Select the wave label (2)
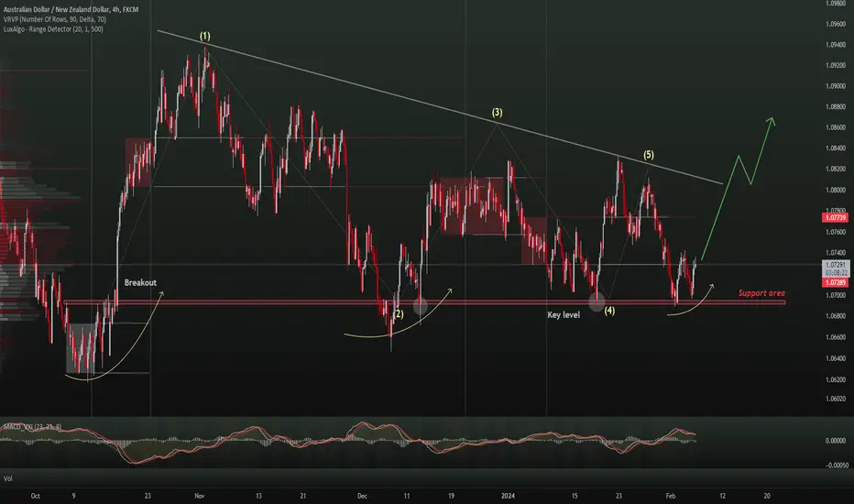This screenshot has width=854, height=504. [x=399, y=313]
